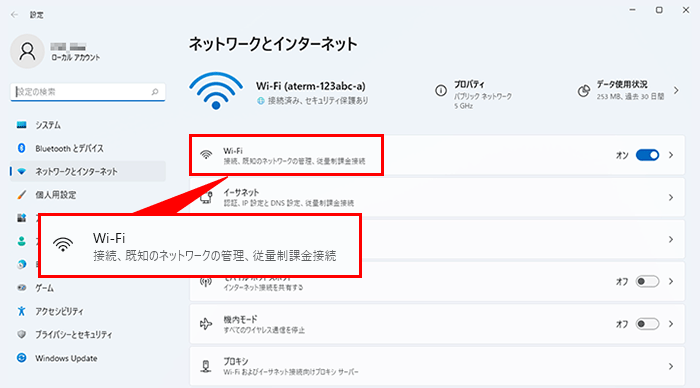Click the 設定の検索 search field

pos(88,92)
